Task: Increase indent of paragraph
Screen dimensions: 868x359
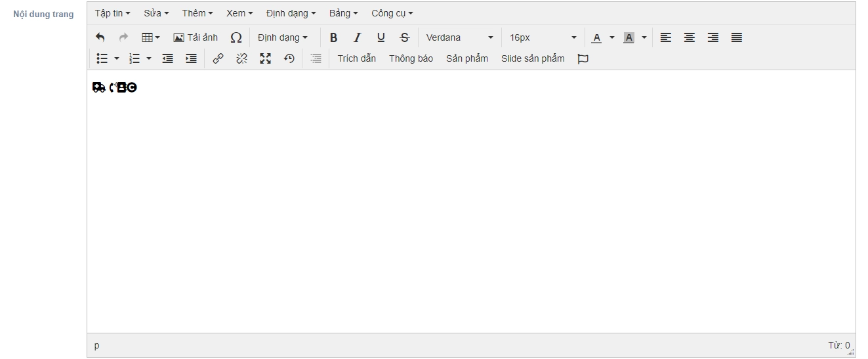Action: click(191, 58)
